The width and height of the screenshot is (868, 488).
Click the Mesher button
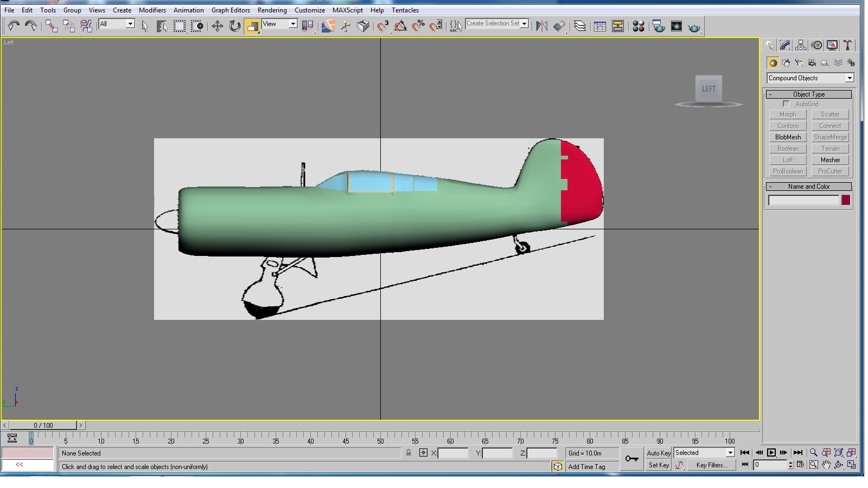click(830, 160)
